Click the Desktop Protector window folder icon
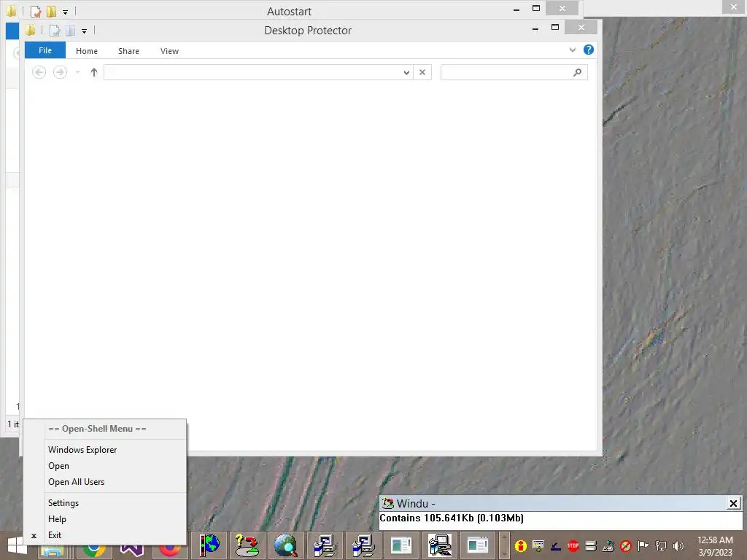This screenshot has height=560, width=747. 31,31
